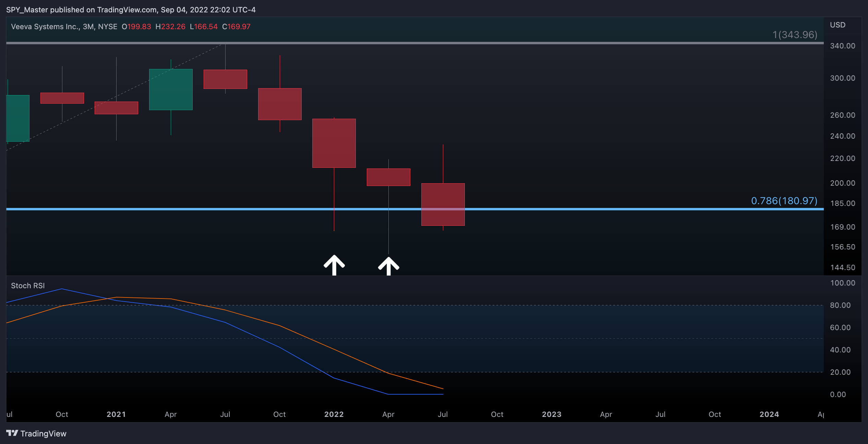Click the 156.50 price axis label
The height and width of the screenshot is (444, 868).
coord(843,247)
